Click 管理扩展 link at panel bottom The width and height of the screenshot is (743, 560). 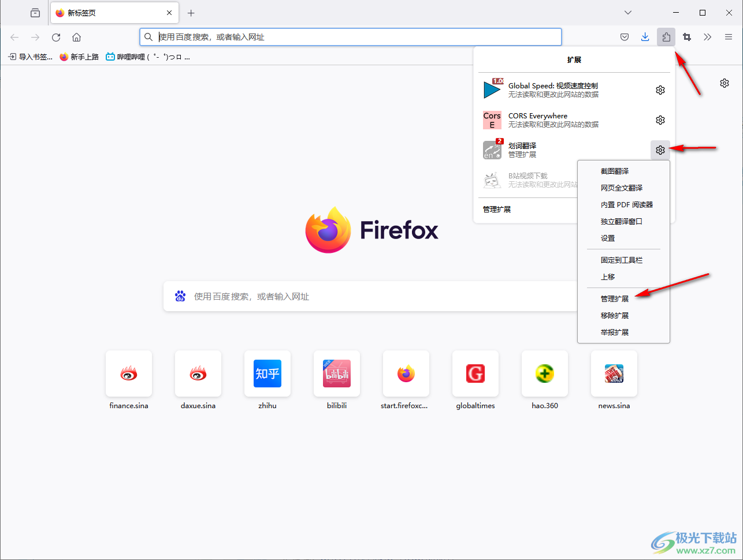pyautogui.click(x=497, y=210)
